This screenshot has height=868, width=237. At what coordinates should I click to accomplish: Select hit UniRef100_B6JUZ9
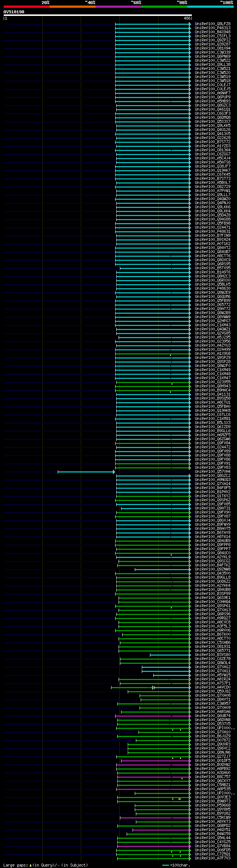pyautogui.click(x=213, y=736)
